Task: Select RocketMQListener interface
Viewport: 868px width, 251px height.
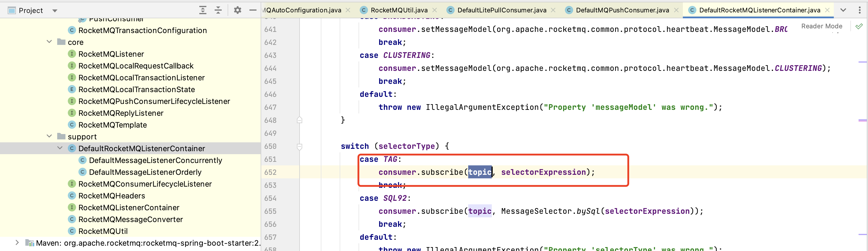Action: (x=111, y=54)
